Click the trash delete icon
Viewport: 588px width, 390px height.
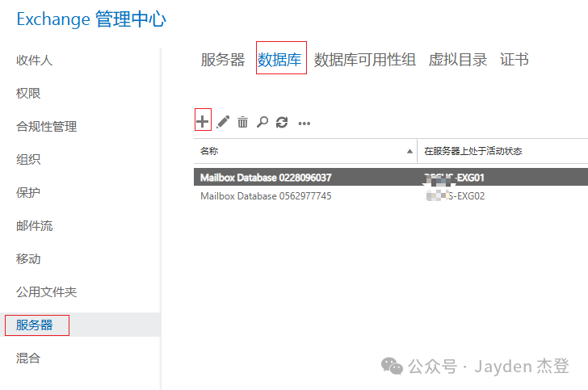(242, 122)
